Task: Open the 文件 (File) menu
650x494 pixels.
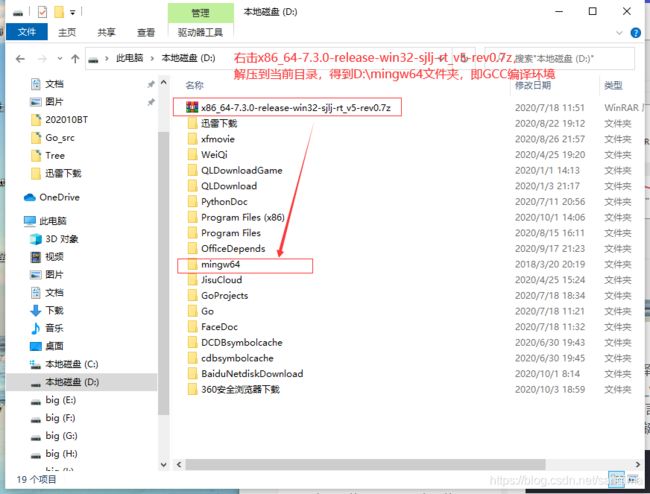Action: click(x=27, y=32)
